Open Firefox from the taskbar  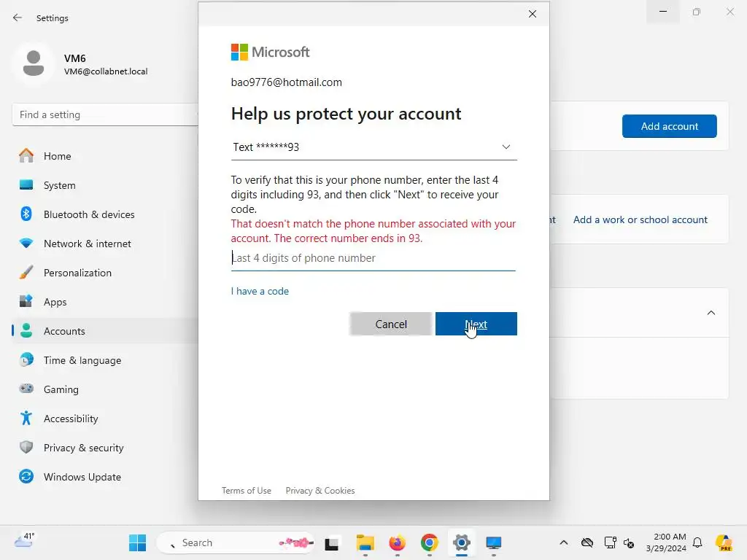click(x=398, y=542)
